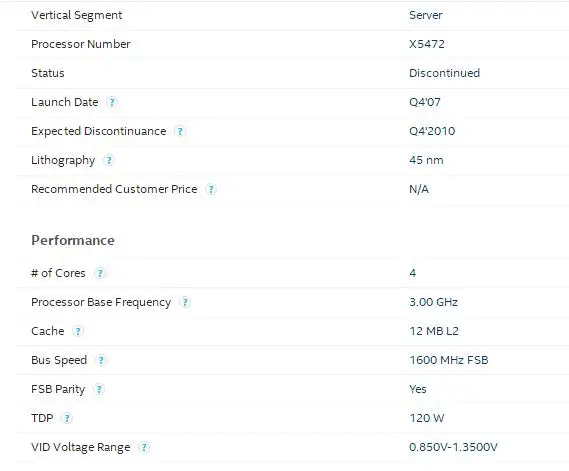Click the TDP question mark icon
The width and height of the screenshot is (569, 471).
pos(67,418)
